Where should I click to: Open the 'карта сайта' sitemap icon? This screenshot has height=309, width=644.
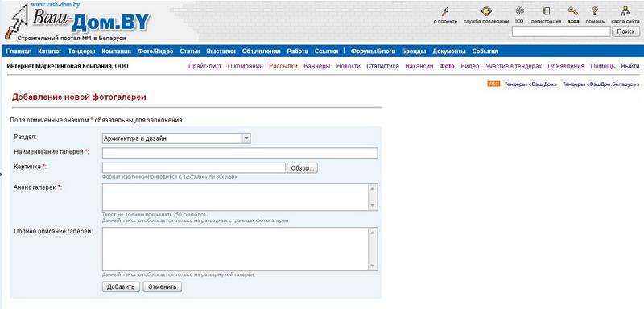coord(625,11)
